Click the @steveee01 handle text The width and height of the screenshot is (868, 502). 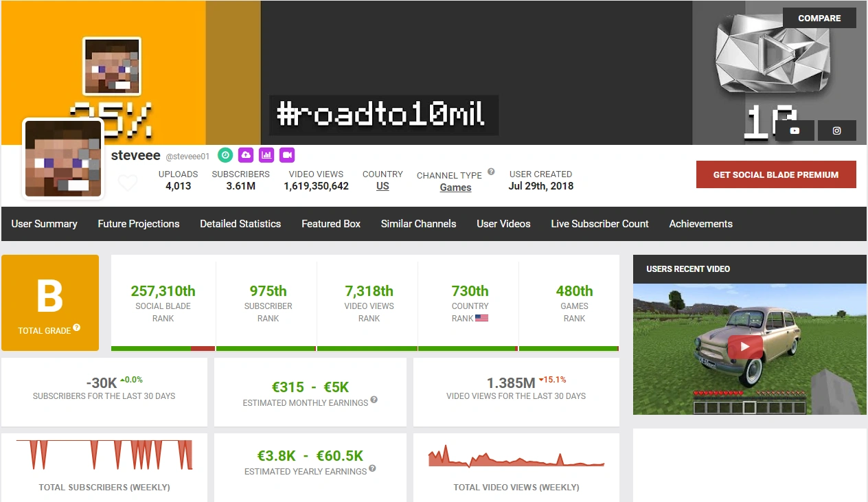187,157
